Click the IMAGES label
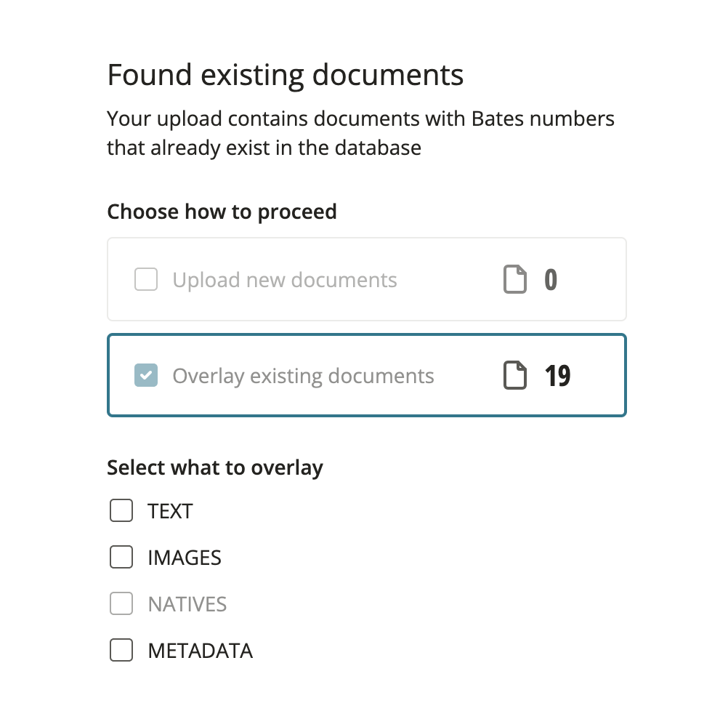 click(184, 557)
